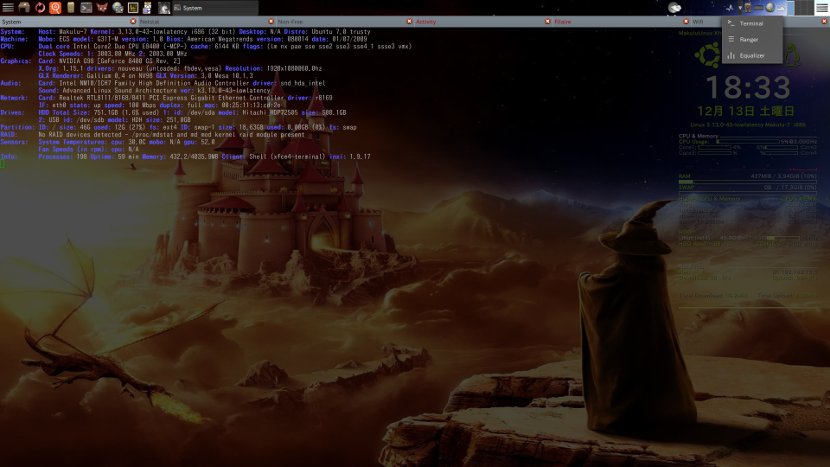Click the globe icon in system tray
Image resolution: width=830 pixels, height=467 pixels.
pos(770,7)
